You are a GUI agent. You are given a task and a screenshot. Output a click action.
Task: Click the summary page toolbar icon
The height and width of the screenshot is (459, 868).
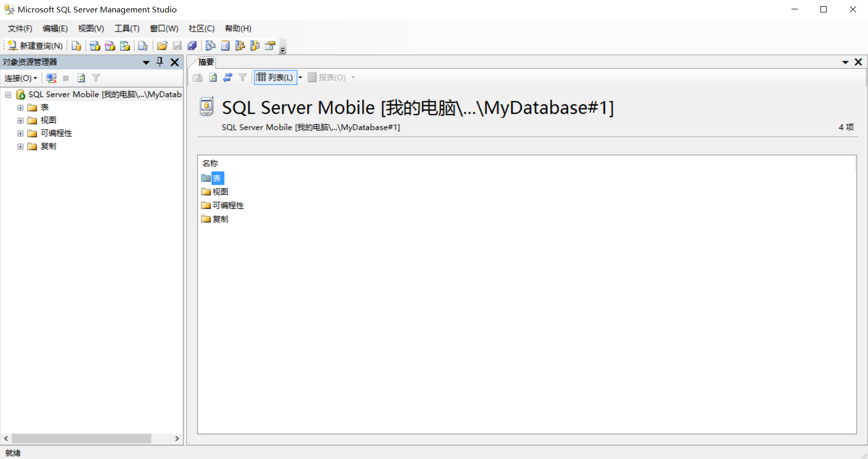click(225, 46)
